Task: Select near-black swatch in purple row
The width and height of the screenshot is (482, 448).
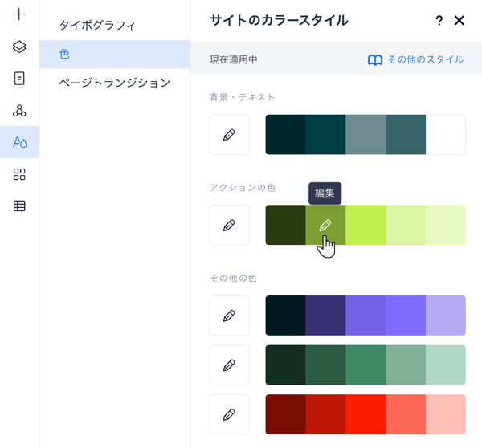Action: [285, 316]
